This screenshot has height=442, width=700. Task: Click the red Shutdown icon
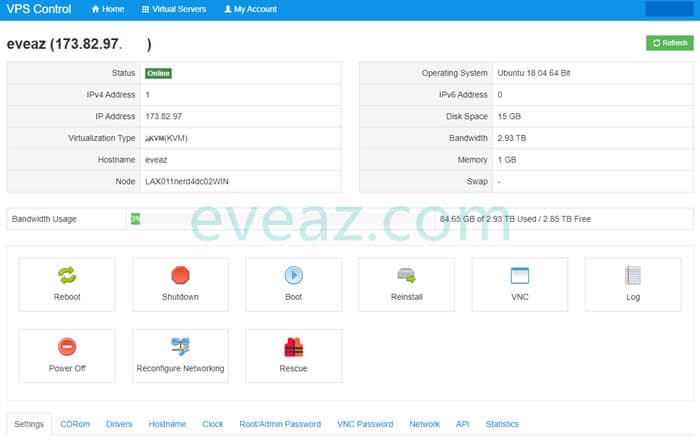[180, 275]
